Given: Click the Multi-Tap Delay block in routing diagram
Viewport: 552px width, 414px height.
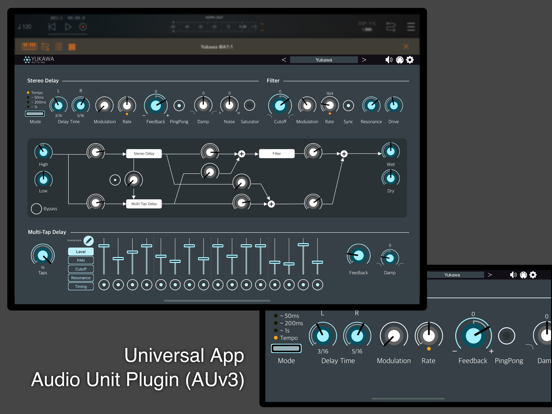Looking at the screenshot, I should pos(144,204).
